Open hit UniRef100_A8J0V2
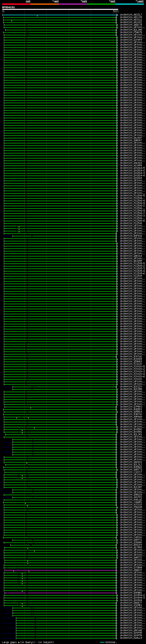 coord(131,22)
